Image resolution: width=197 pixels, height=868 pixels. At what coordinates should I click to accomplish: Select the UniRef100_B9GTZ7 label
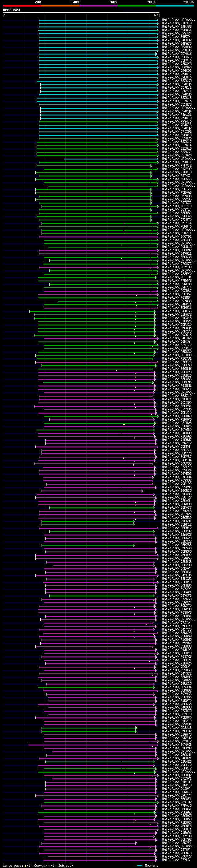(x=177, y=189)
